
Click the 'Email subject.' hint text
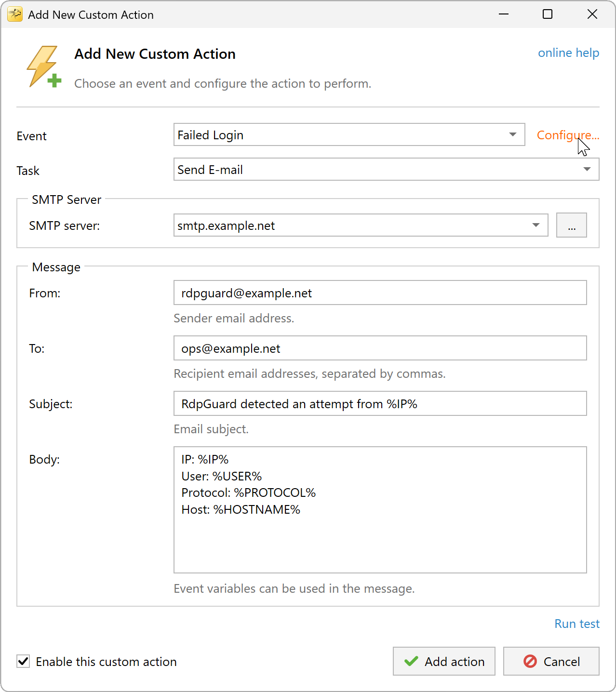point(211,429)
